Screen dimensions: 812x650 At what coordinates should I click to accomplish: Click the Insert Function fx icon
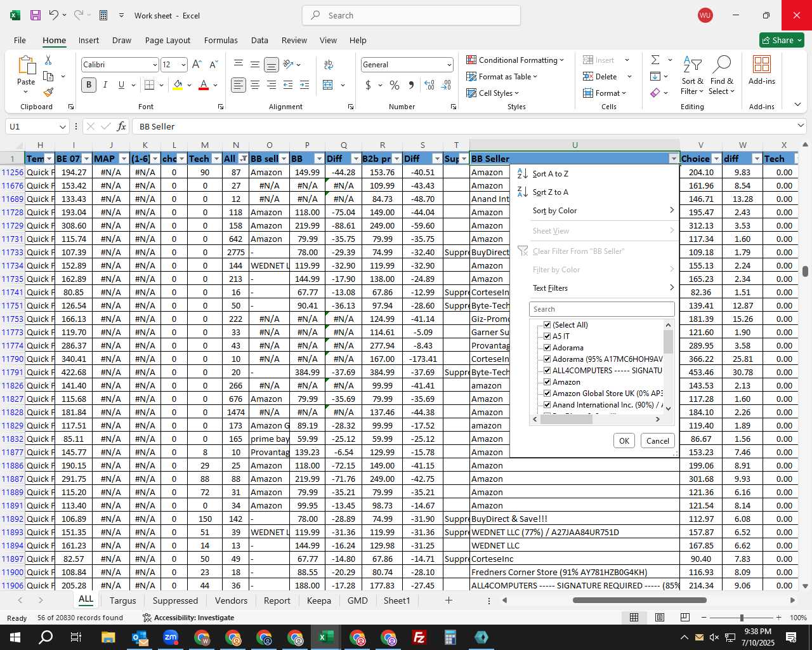pyautogui.click(x=122, y=126)
